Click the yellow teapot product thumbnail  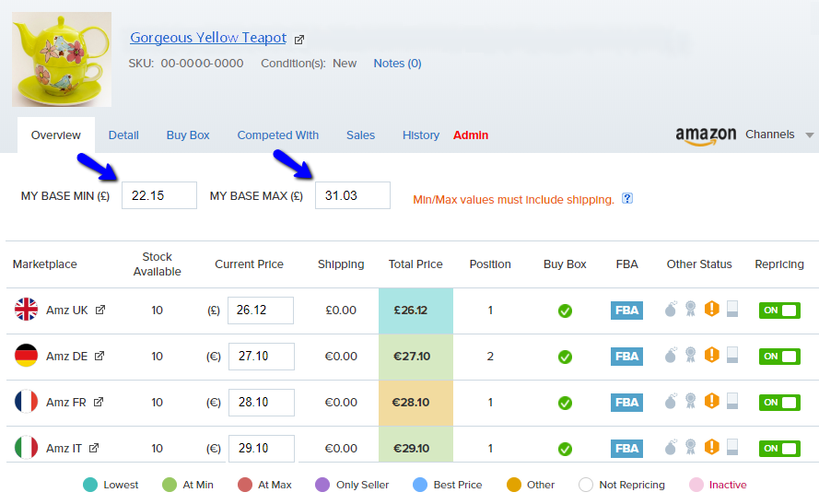tap(62, 60)
